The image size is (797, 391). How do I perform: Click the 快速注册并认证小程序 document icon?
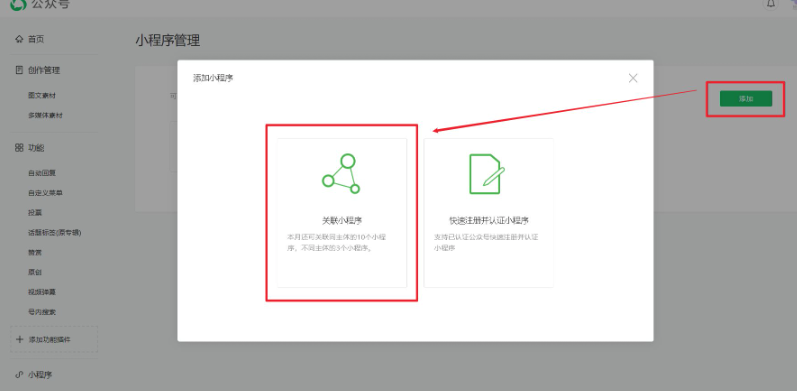pos(487,174)
